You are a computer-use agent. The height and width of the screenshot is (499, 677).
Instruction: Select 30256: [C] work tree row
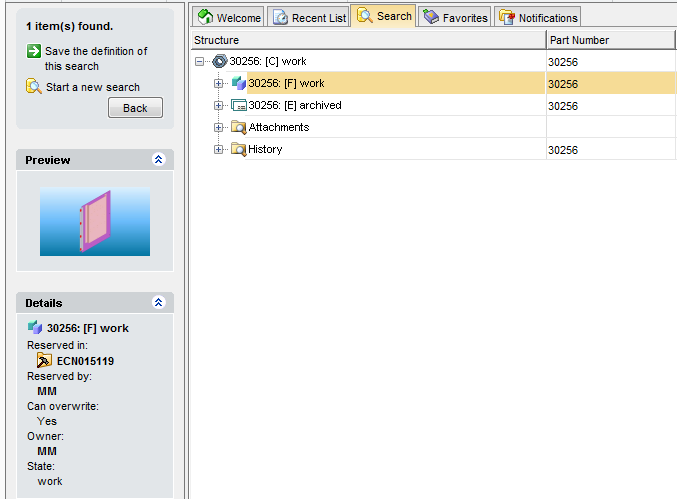[x=268, y=61]
